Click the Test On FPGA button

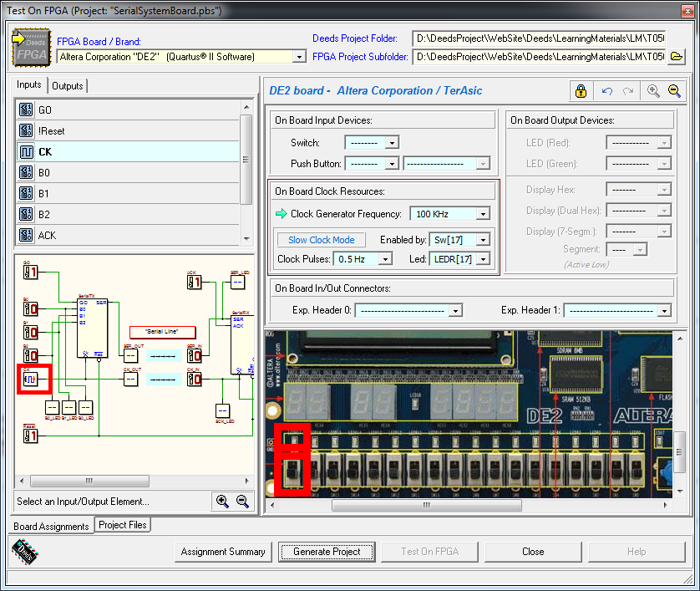click(x=430, y=552)
